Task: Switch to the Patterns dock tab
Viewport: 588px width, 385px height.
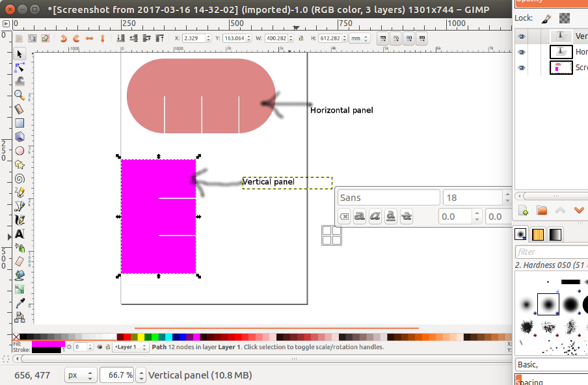Action: click(x=538, y=235)
